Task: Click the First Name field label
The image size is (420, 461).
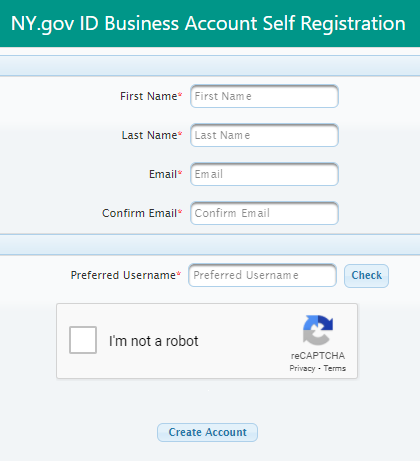Action: (x=151, y=96)
